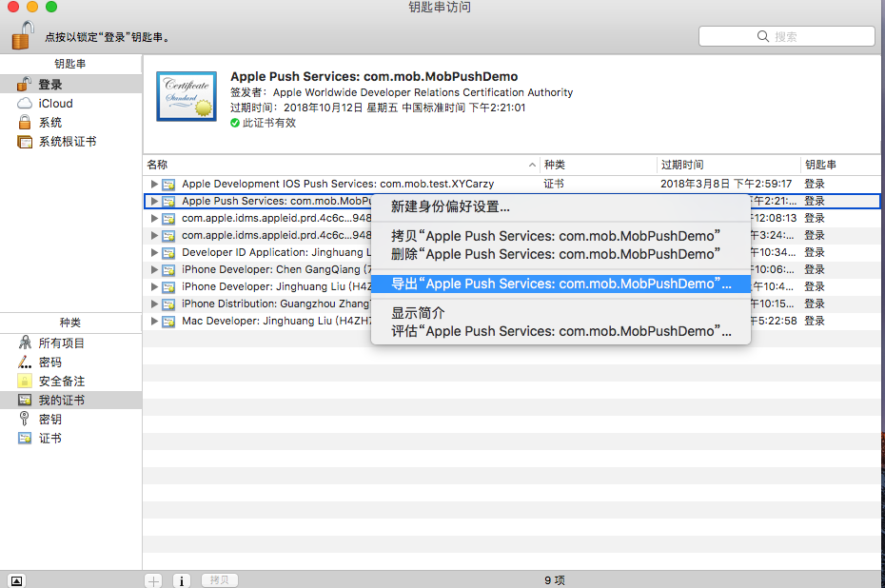The image size is (885, 588).
Task: Select the 证书 category icon
Action: (x=25, y=438)
